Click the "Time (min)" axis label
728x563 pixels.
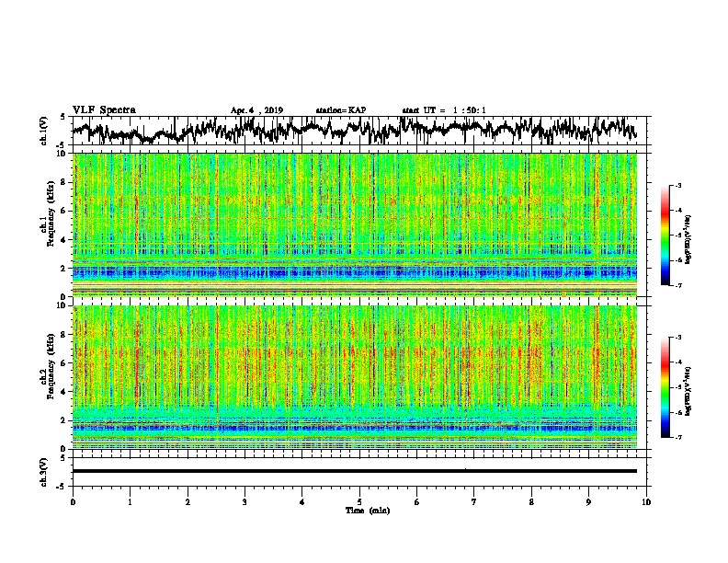(368, 511)
